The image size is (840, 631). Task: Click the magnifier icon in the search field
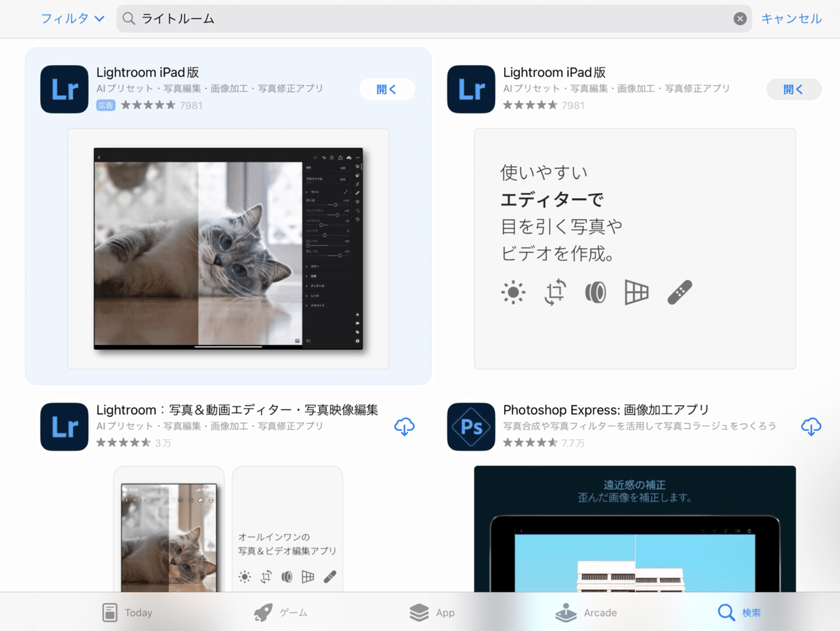coord(129,19)
